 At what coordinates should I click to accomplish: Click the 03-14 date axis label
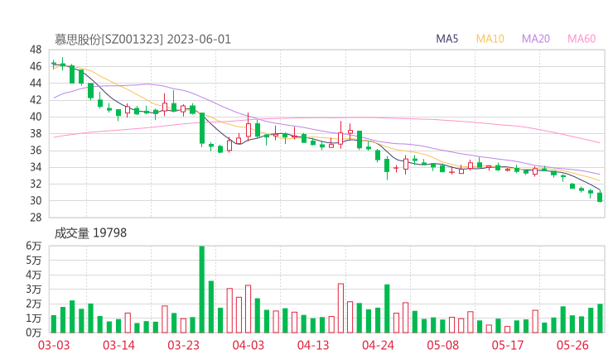118,345
